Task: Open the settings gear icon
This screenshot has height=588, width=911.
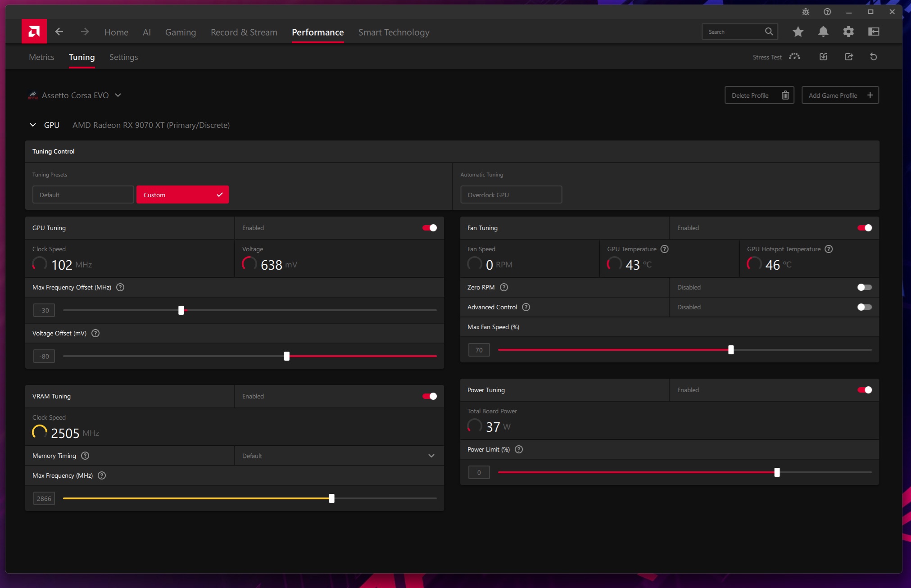Action: 848,32
